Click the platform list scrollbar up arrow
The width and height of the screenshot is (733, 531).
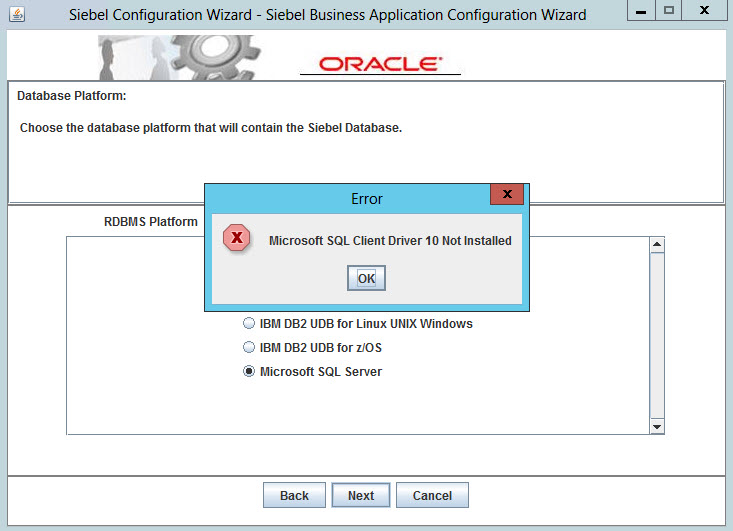coord(657,244)
